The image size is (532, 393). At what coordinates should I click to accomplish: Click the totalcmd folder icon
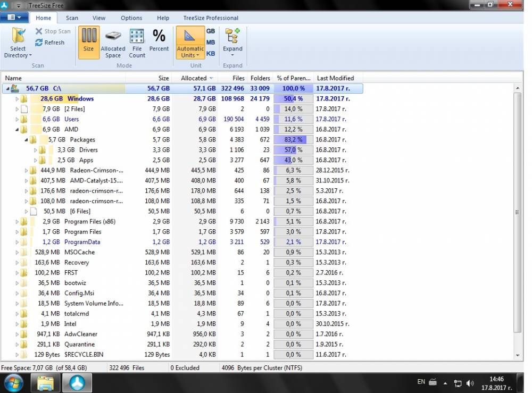point(24,314)
